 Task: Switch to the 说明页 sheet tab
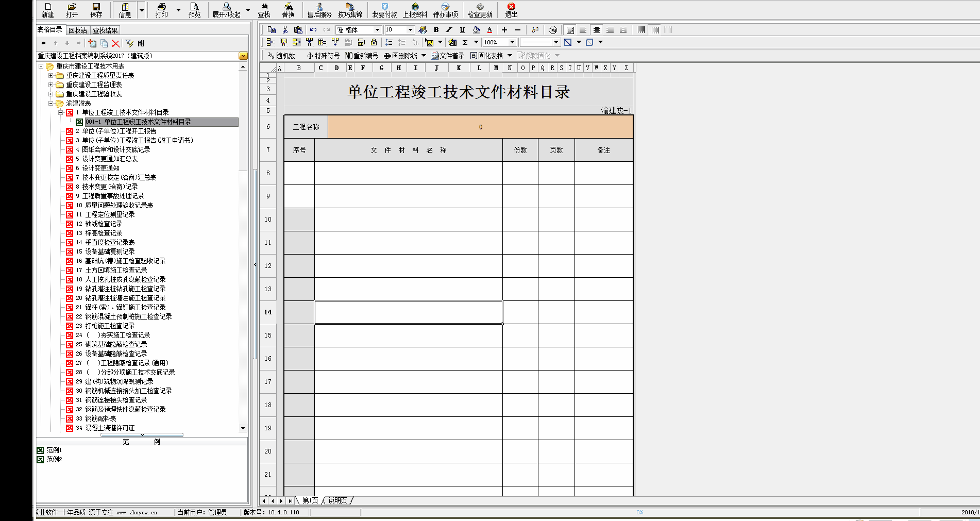pos(337,500)
